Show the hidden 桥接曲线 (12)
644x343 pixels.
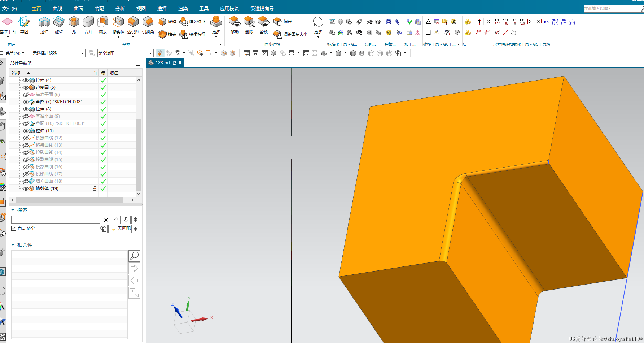point(26,138)
